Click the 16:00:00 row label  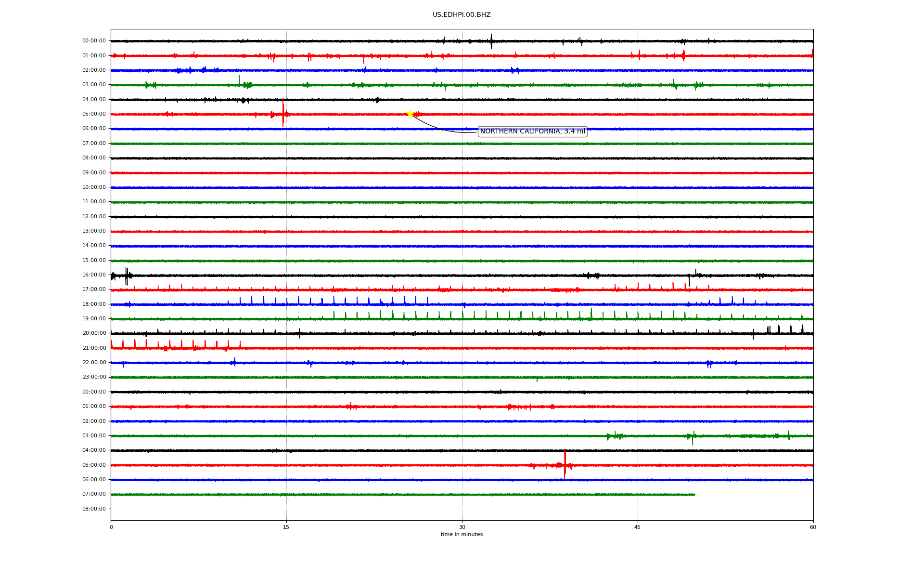94,275
